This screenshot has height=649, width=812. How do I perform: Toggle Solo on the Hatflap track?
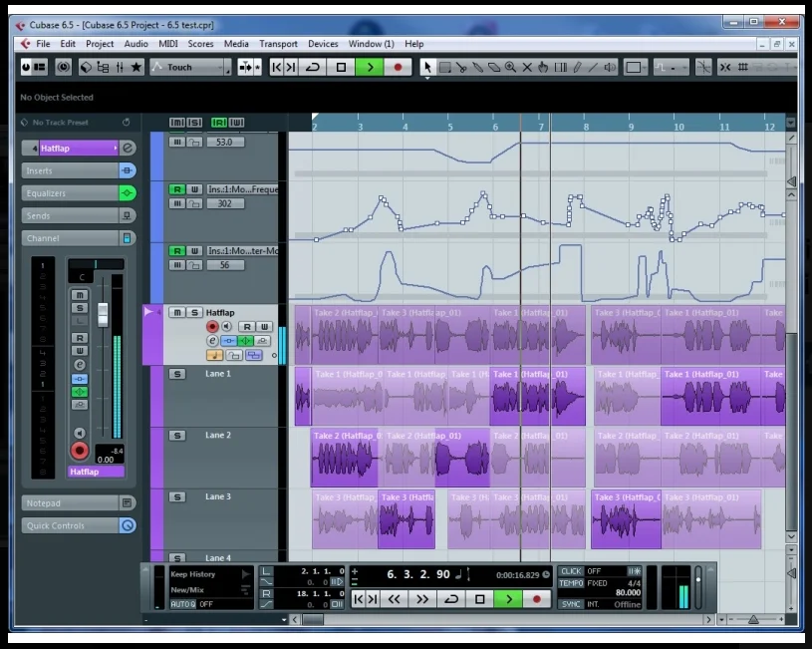click(x=194, y=313)
